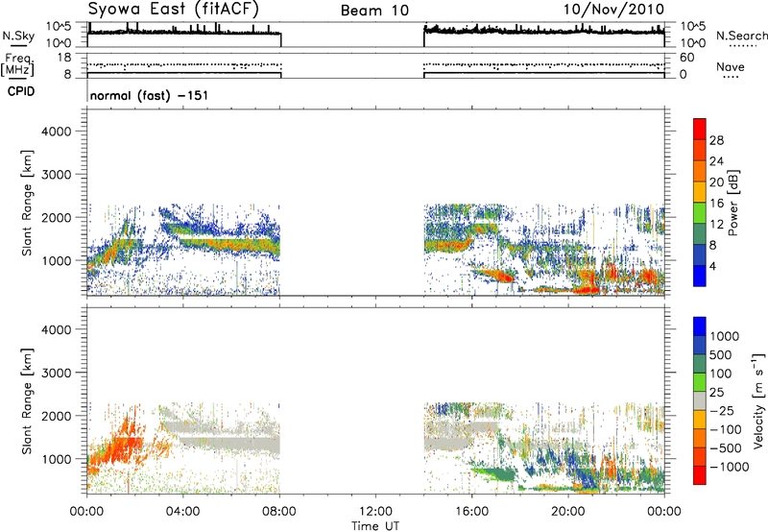The image size is (768, 532).
Task: Click the '2000' range tick of the power panel
Action: click(x=56, y=217)
